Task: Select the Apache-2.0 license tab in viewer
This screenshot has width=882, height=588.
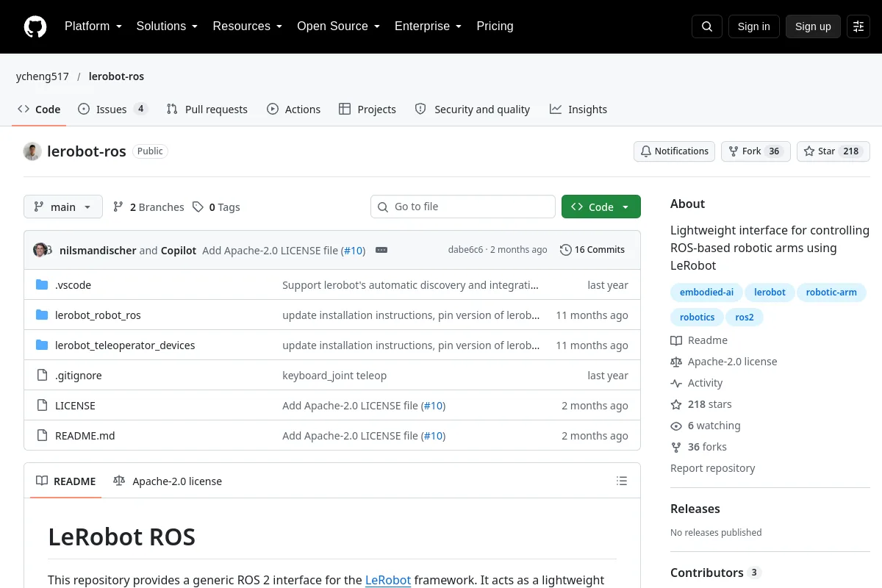Action: click(168, 481)
